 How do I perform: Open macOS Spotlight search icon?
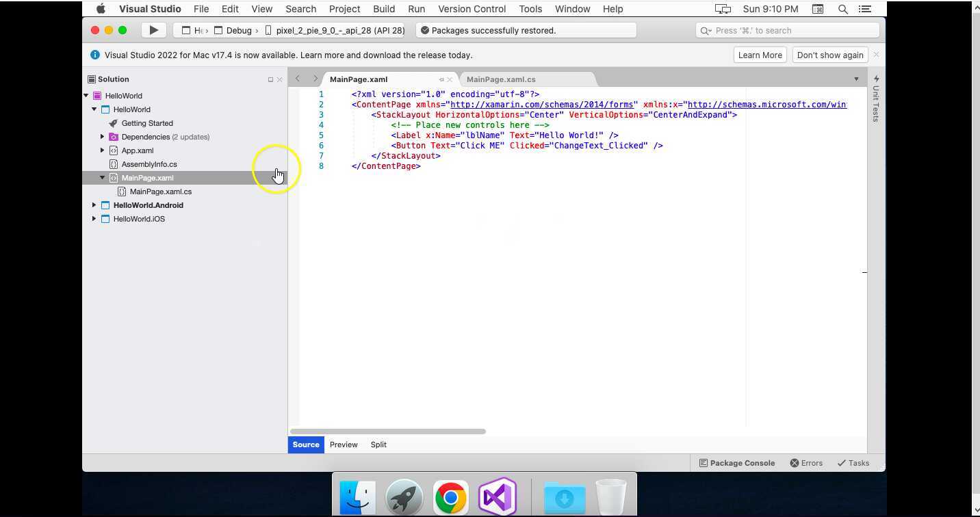click(843, 9)
